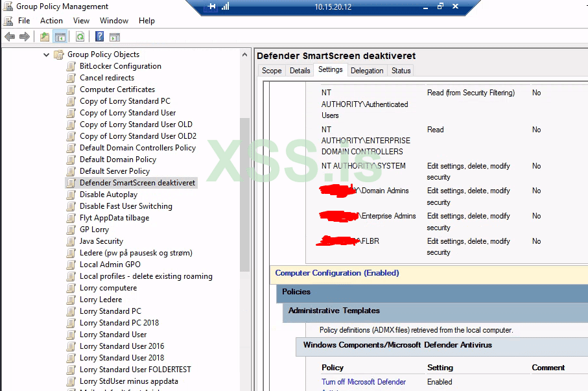Click the Group Policy Management title bar icon

coord(8,6)
